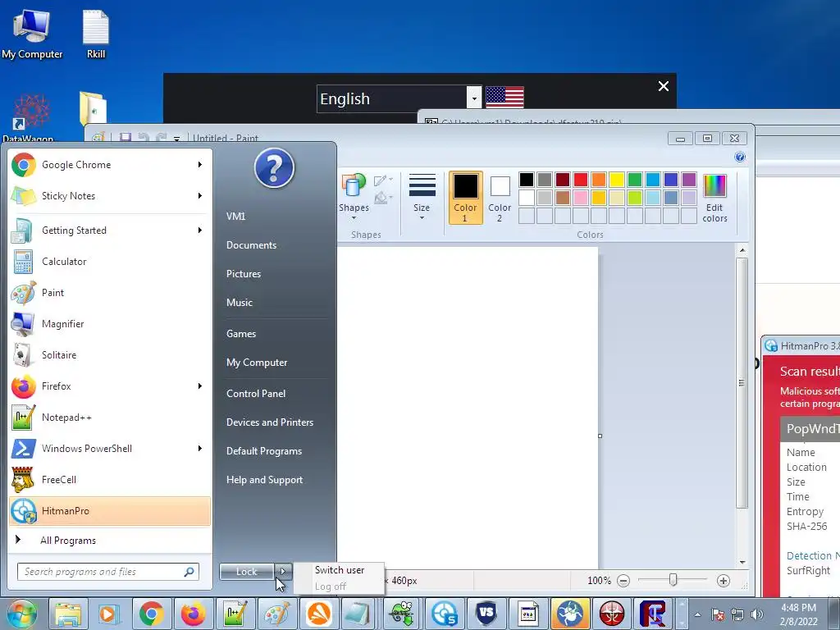Click Windows Start orb on taskbar
Viewport: 840px width, 630px height.
pyautogui.click(x=21, y=614)
